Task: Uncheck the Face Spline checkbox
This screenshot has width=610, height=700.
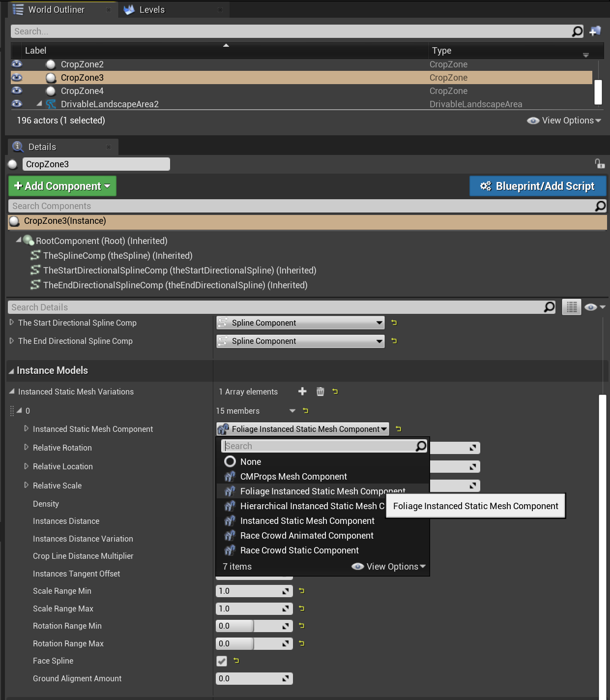Action: click(x=221, y=661)
